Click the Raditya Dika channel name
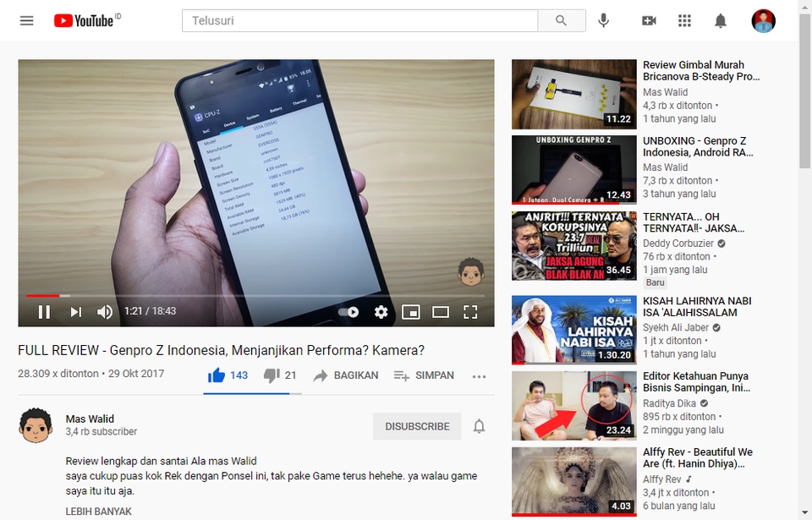 (670, 403)
